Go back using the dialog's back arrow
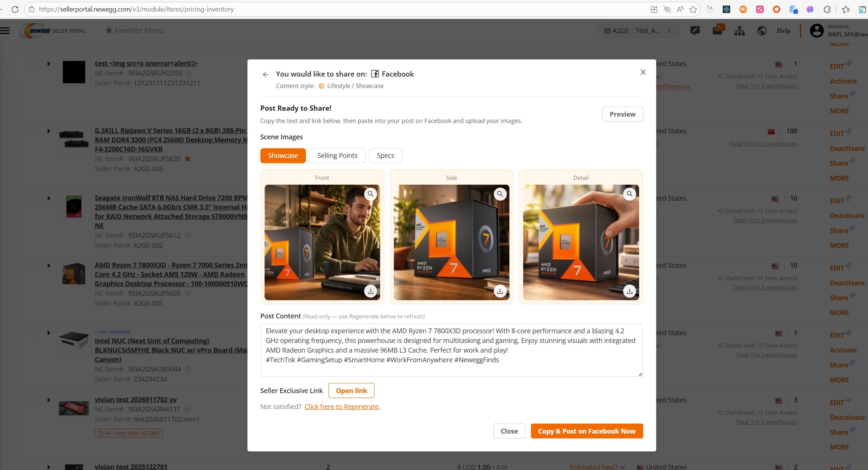 (x=265, y=74)
